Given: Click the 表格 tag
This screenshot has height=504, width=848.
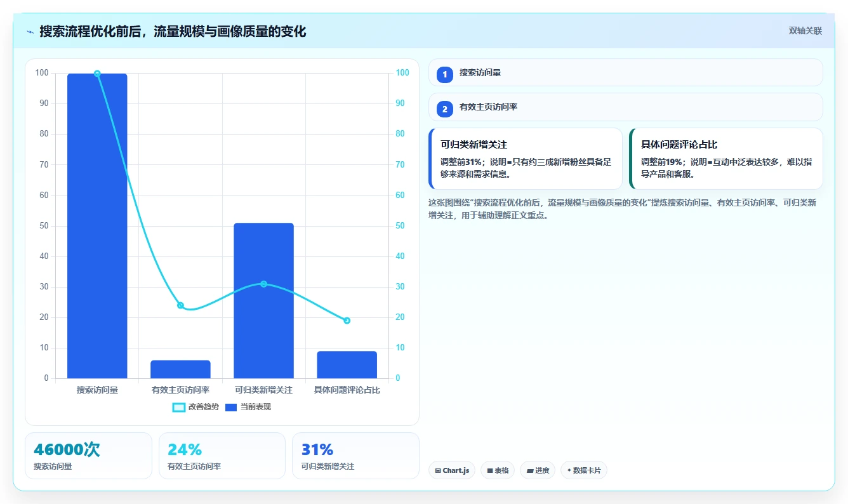Looking at the screenshot, I should click(x=498, y=470).
